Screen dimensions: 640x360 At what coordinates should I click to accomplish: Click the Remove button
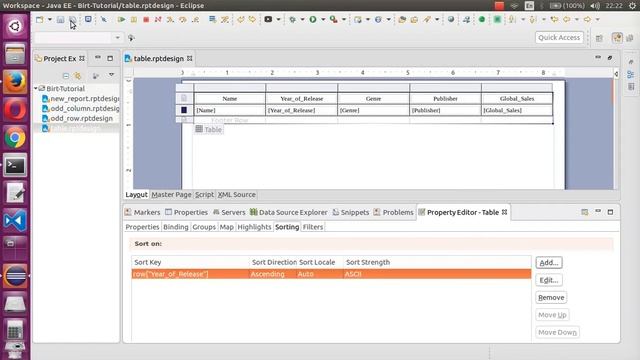click(x=551, y=298)
